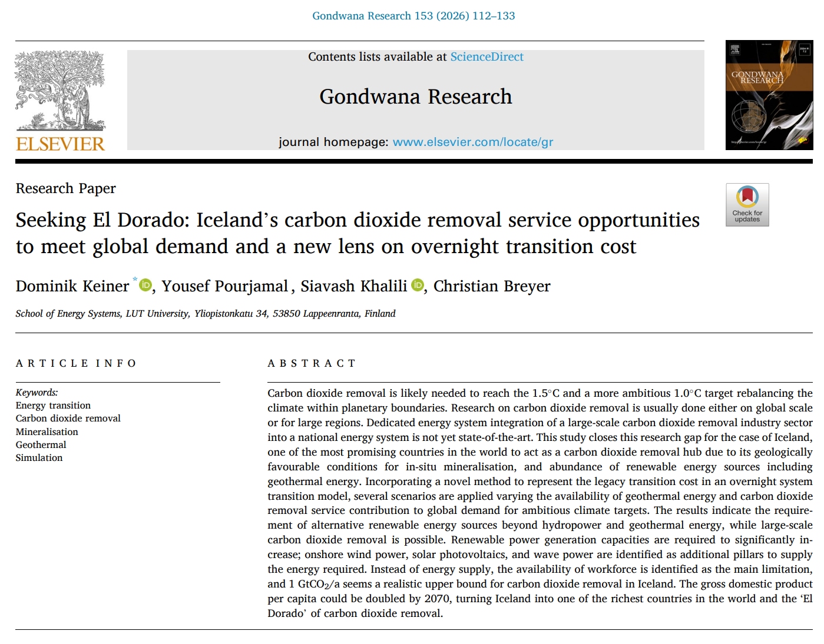This screenshot has width=824, height=644.
Task: Open Siavash Khalili's ORCID icon
Action: (418, 285)
